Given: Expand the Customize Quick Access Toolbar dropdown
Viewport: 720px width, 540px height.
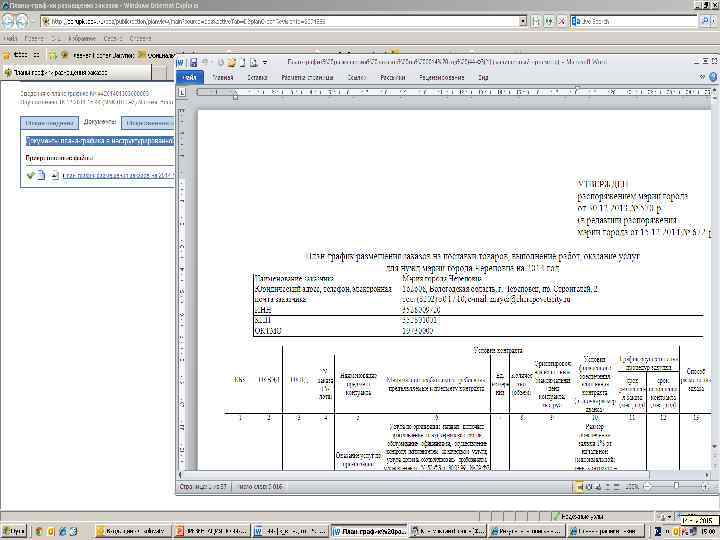Looking at the screenshot, I should pyautogui.click(x=265, y=62).
